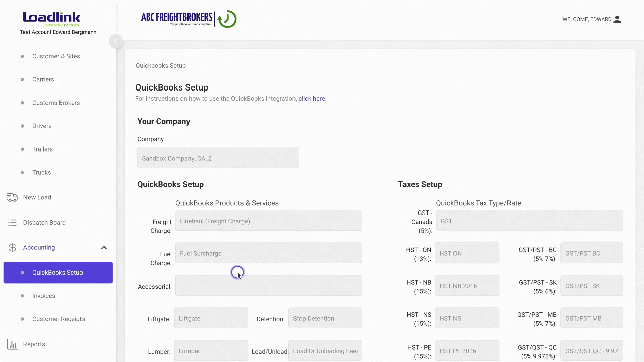
Task: Collapse the Accounting menu chevron
Action: pos(104,248)
